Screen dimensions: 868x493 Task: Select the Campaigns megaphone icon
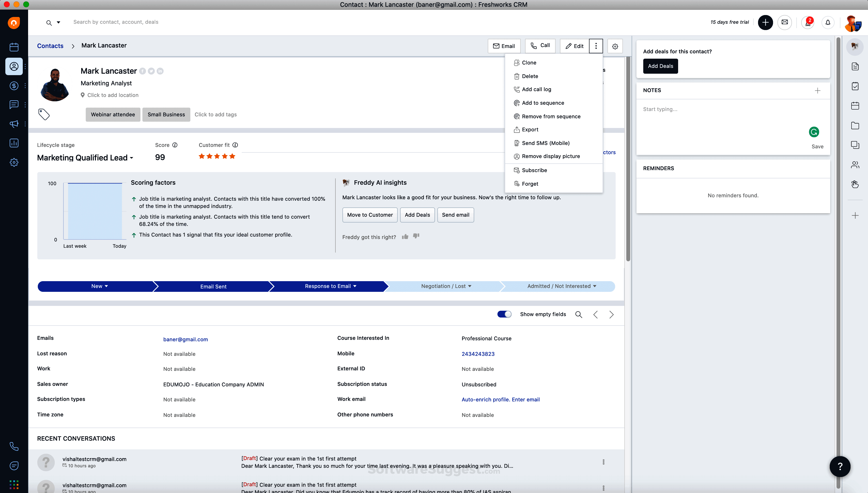point(14,124)
